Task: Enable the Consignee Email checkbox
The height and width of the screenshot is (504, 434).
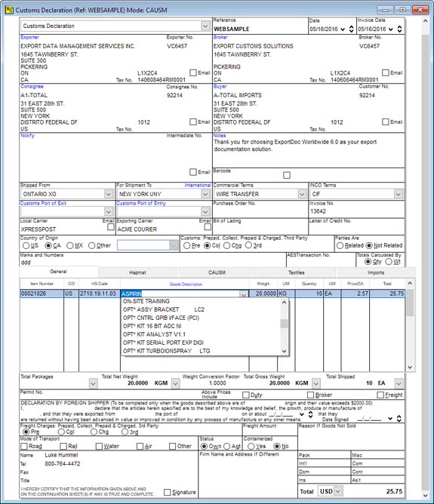Action: click(193, 121)
